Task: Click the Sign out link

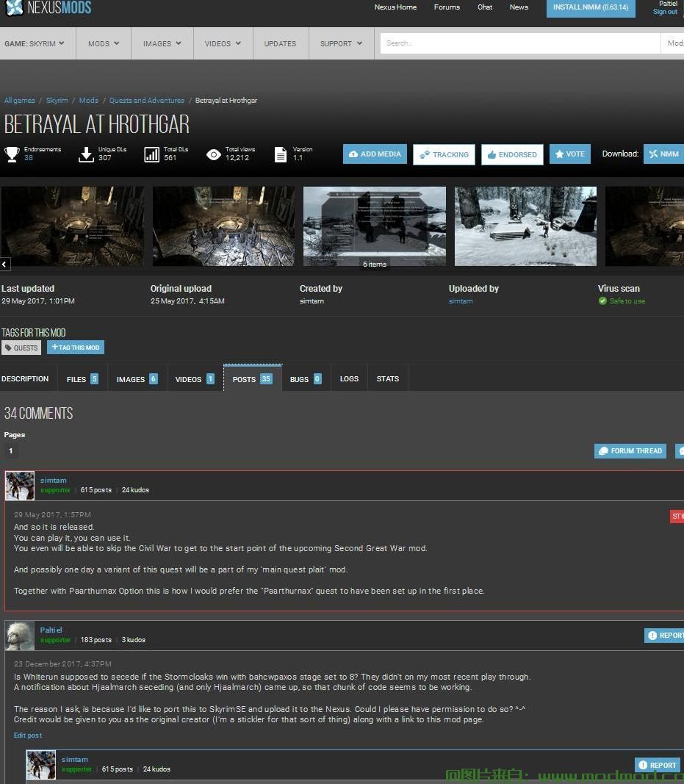Action: (x=665, y=12)
